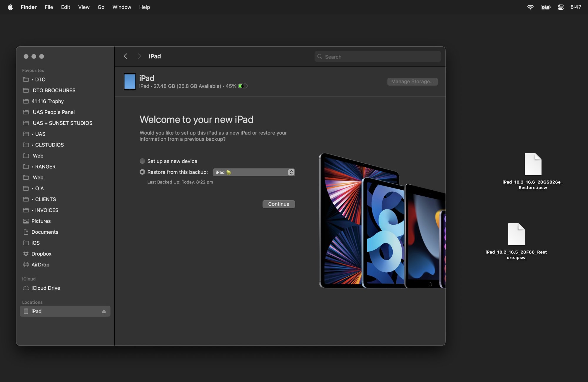Click the battery charging icon in the menu bar
This screenshot has height=382, width=588.
pyautogui.click(x=545, y=7)
